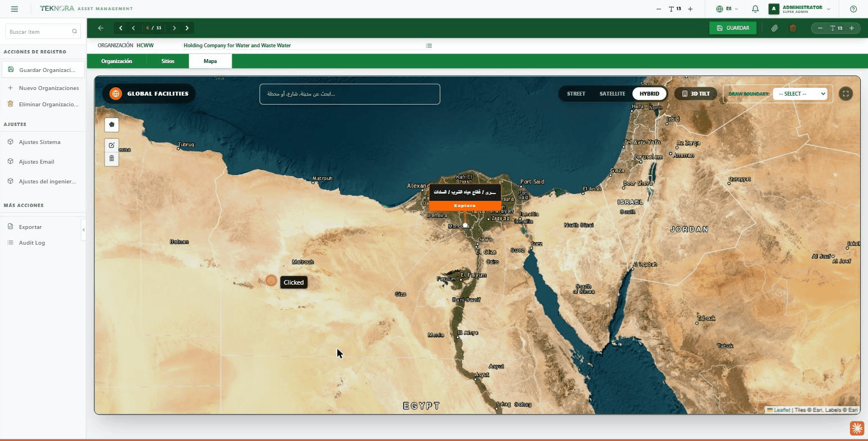The height and width of the screenshot is (441, 868).
Task: Open the help question mark icon
Action: click(853, 9)
